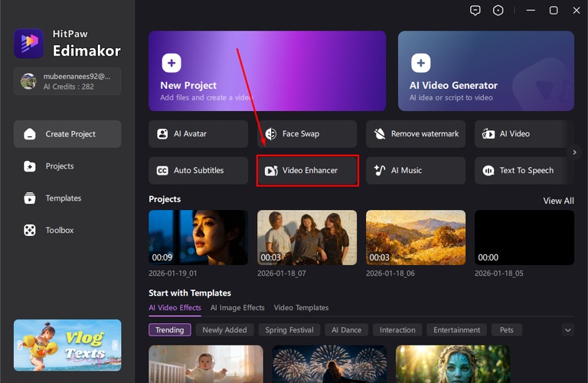Image resolution: width=588 pixels, height=383 pixels.
Task: Select the AI Dance filter chip
Action: pyautogui.click(x=347, y=330)
